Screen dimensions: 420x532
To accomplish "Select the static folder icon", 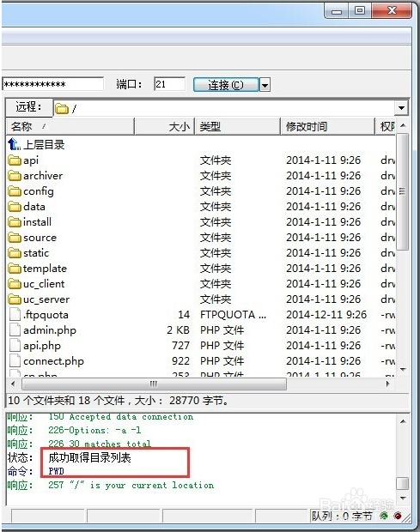I will [15, 253].
